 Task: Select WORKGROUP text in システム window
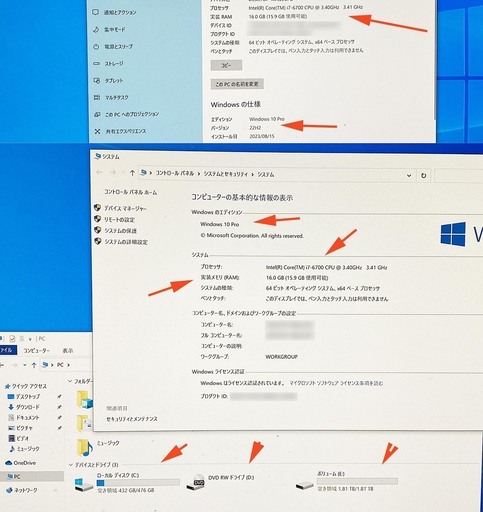[x=281, y=357]
